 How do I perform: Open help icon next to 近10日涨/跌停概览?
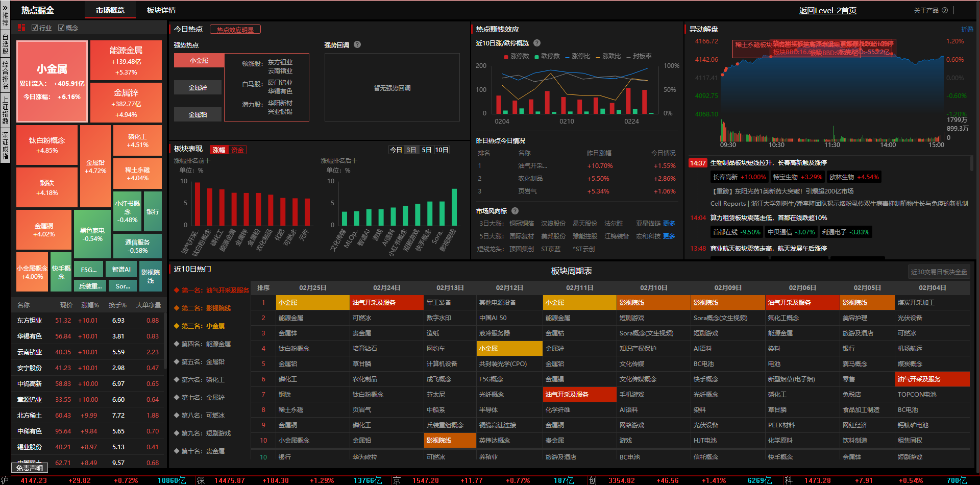point(537,43)
